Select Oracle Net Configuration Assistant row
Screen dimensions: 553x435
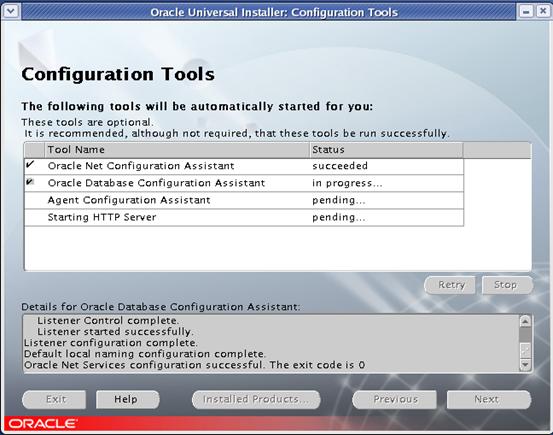click(244, 166)
